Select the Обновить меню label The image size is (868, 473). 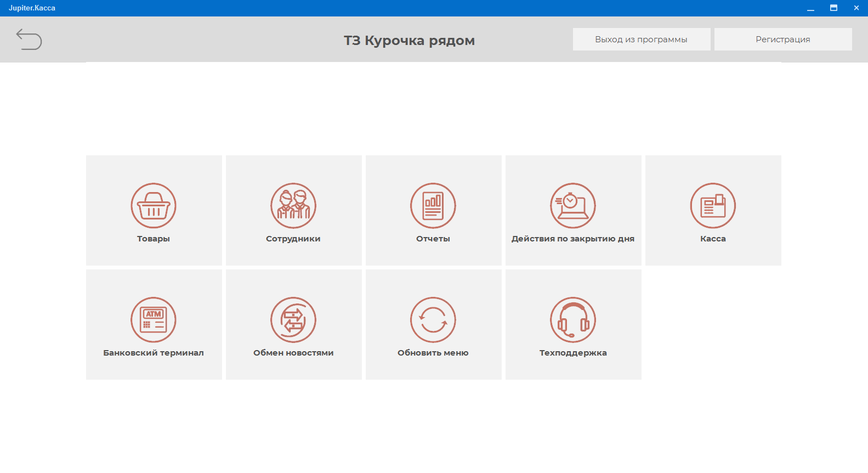point(433,353)
